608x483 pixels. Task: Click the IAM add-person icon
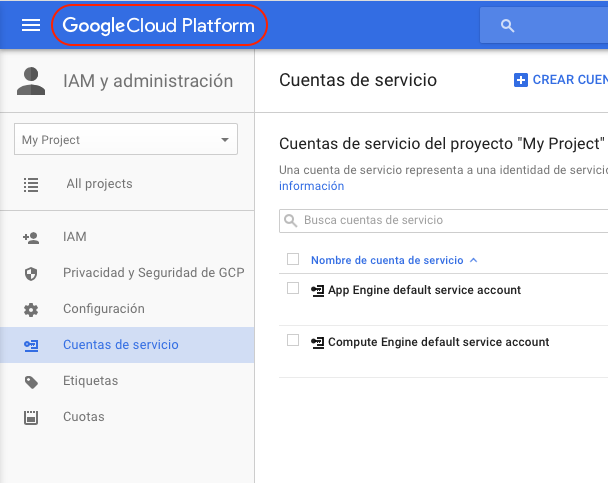pyautogui.click(x=31, y=237)
